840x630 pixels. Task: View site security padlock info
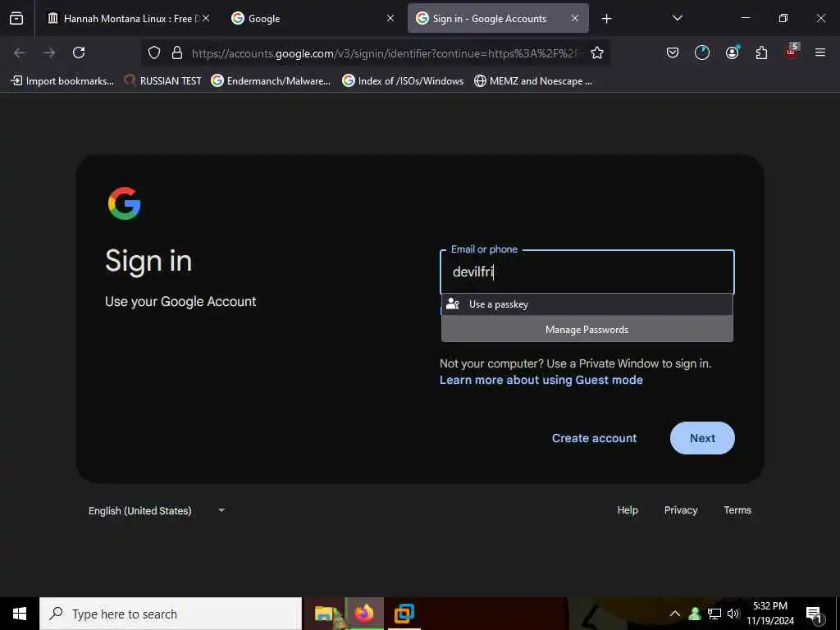pos(177,52)
